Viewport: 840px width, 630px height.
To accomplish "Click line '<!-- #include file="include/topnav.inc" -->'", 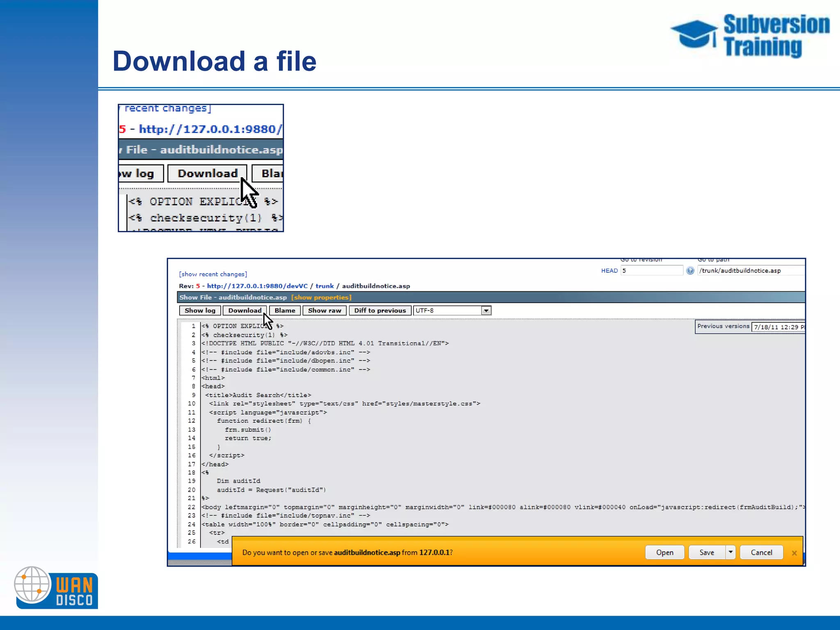I will coord(285,516).
